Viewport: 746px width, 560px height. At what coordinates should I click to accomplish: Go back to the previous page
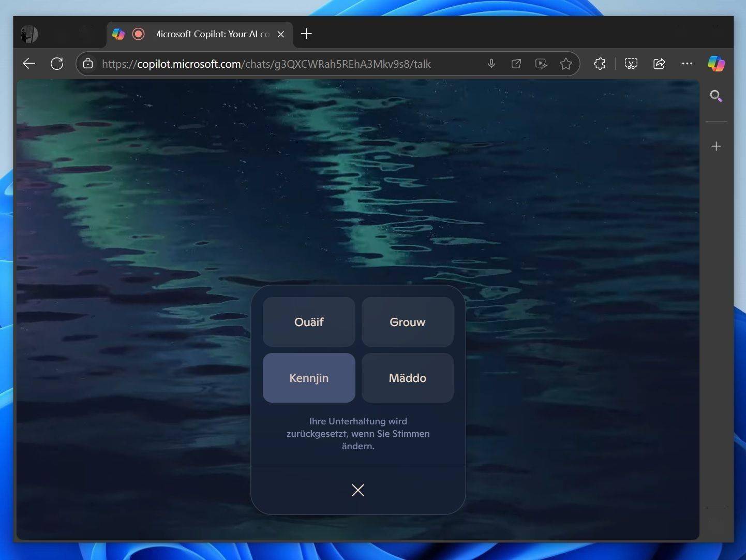tap(29, 64)
